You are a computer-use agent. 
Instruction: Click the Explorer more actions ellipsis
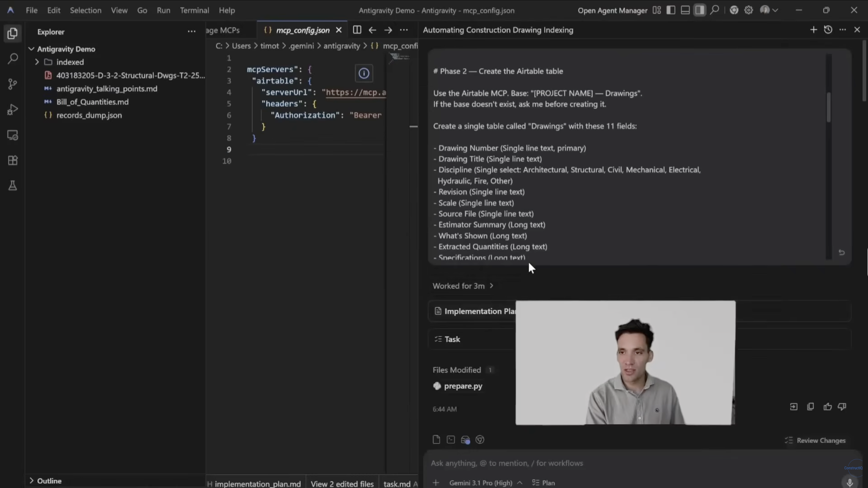point(191,32)
